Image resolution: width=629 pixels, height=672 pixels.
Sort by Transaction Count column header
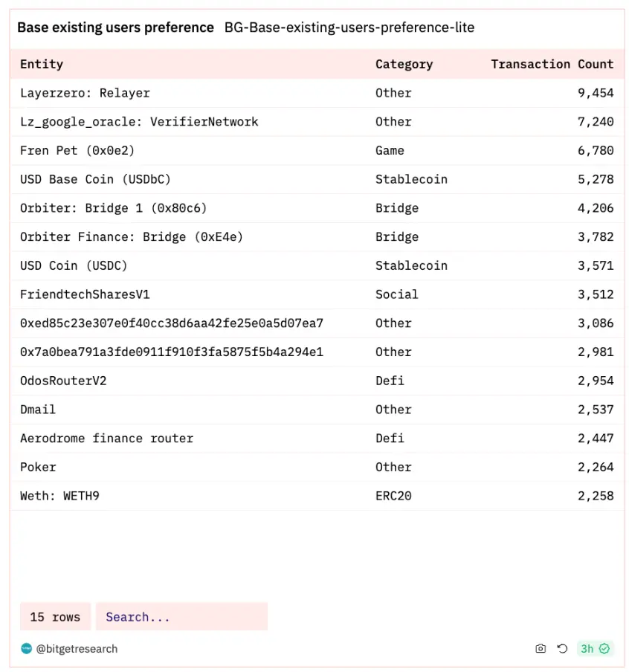click(x=552, y=64)
